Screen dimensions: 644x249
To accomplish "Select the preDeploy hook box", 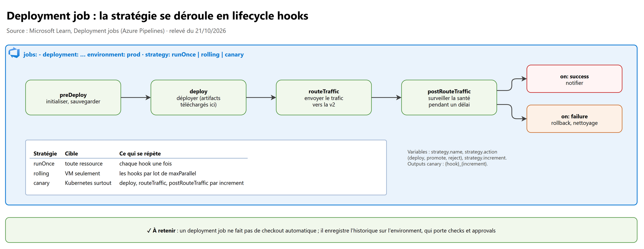I will [x=73, y=97].
